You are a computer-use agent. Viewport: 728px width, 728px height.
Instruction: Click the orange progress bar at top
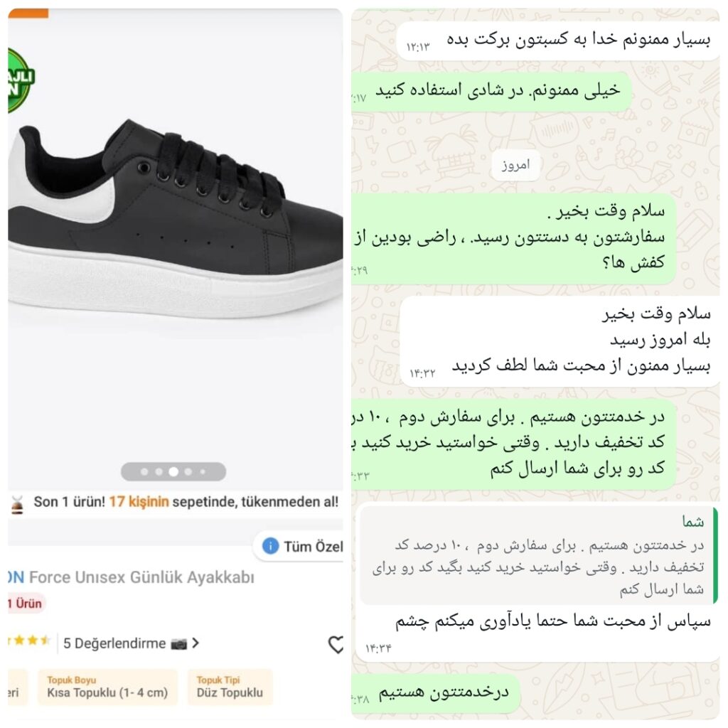click(x=28, y=13)
